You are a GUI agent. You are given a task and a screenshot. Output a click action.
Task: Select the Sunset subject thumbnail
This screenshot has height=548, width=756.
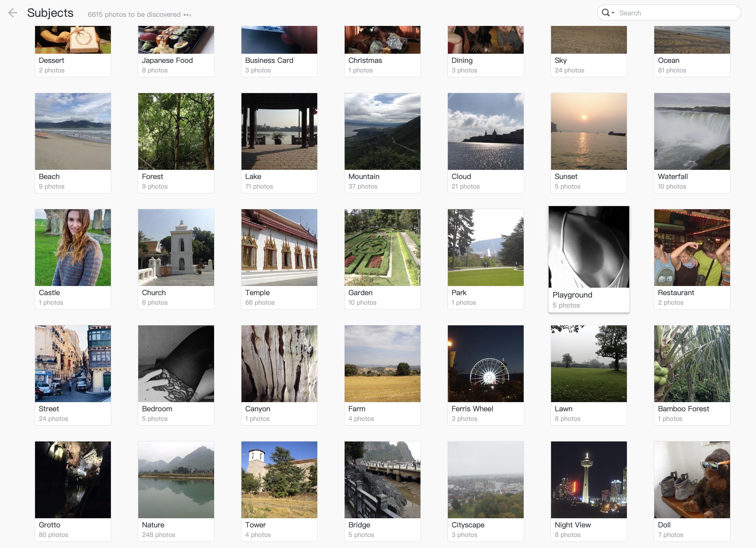(589, 131)
